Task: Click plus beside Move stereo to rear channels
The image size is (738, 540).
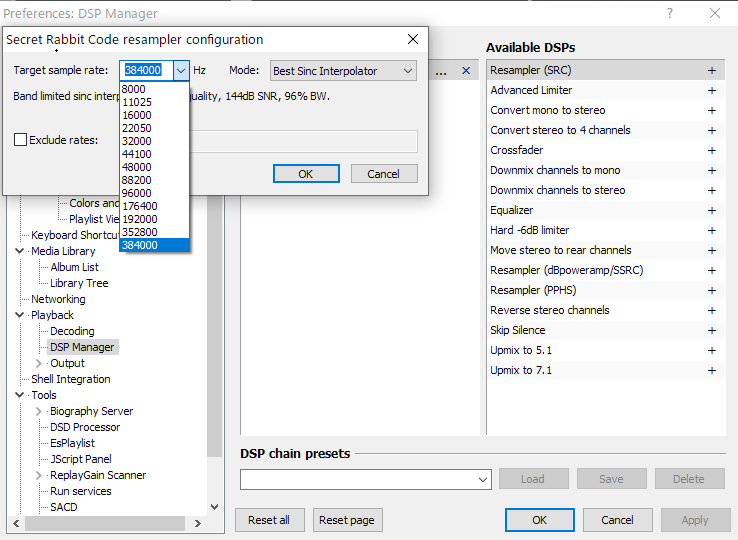Action: pyautogui.click(x=712, y=250)
